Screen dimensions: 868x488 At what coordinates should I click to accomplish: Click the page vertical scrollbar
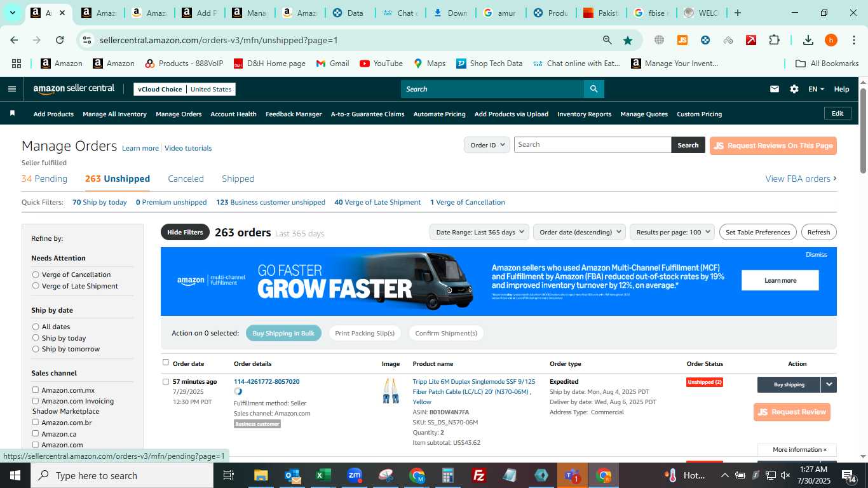863,130
